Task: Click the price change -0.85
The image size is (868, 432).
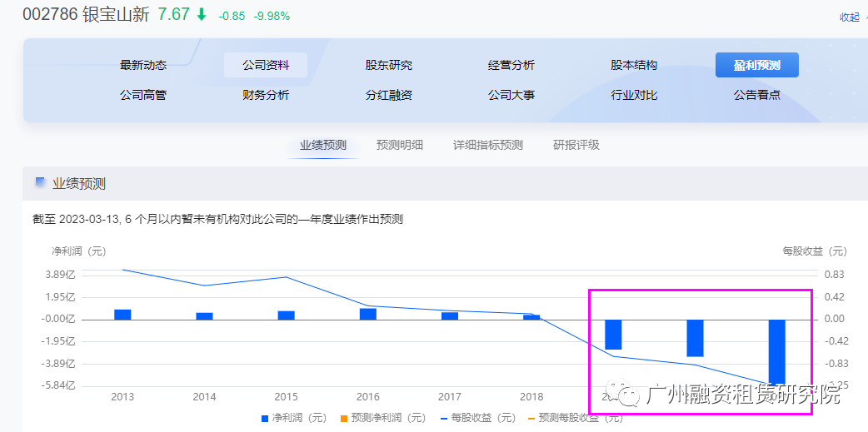Action: pyautogui.click(x=232, y=17)
